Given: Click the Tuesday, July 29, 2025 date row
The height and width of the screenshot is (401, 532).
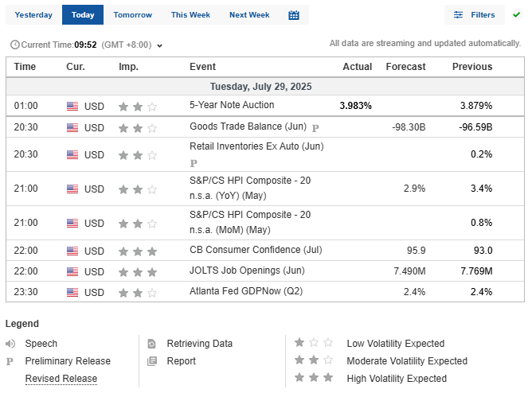Looking at the screenshot, I should [265, 87].
